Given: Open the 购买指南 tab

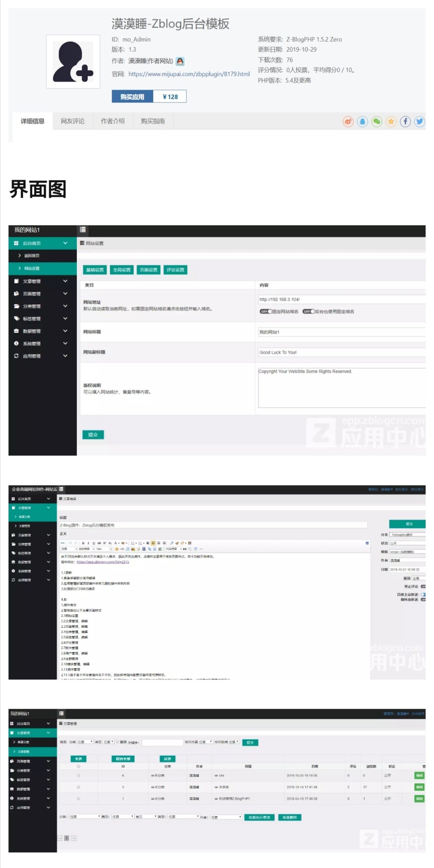Looking at the screenshot, I should [153, 121].
